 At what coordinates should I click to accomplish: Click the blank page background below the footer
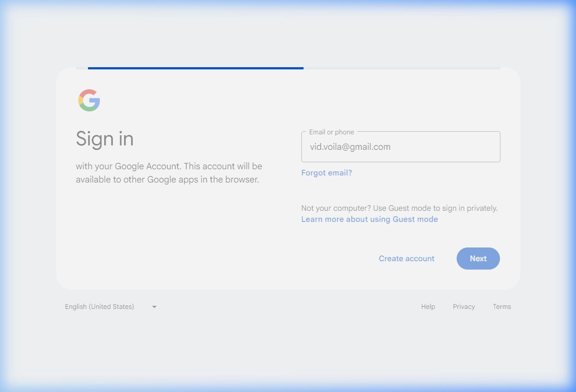point(287,349)
